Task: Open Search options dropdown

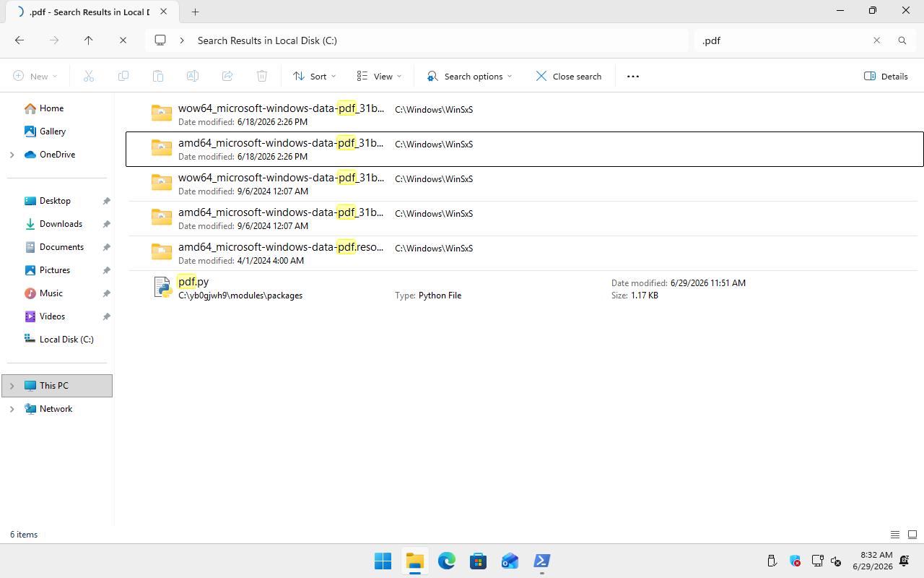Action: coord(469,76)
